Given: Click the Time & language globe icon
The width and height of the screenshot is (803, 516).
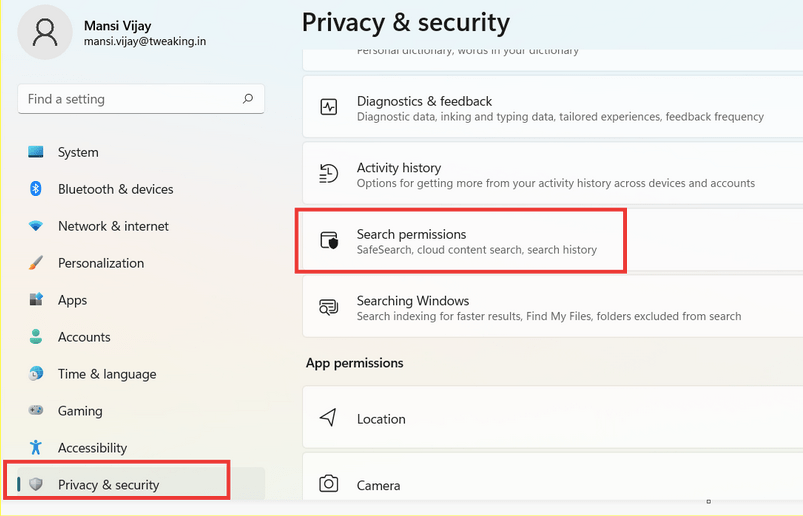Looking at the screenshot, I should 36,374.
